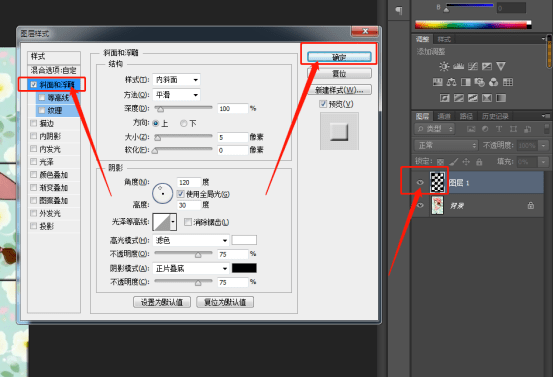553x378 pixels.
Task: Filter layers by type text icon
Action: [499, 129]
